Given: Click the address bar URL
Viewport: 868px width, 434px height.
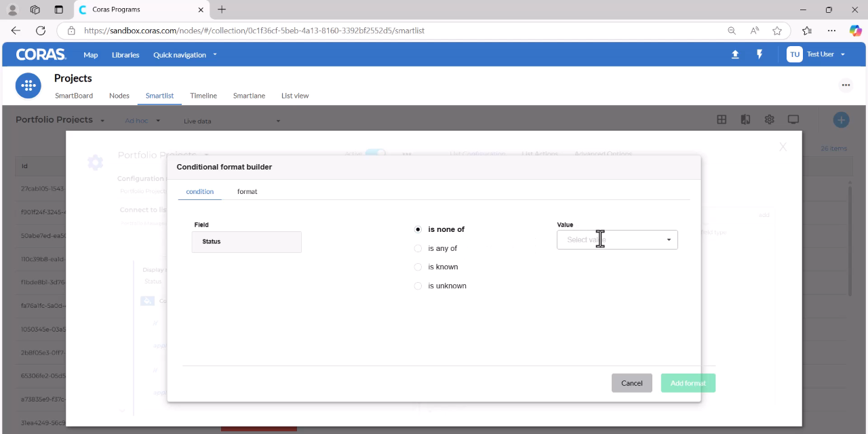Looking at the screenshot, I should tap(254, 31).
